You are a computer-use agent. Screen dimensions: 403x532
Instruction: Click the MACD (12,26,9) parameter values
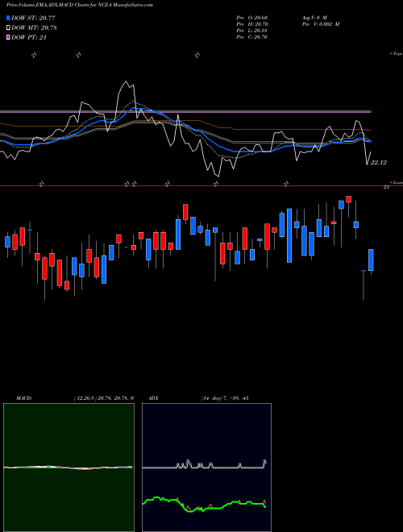point(103,398)
